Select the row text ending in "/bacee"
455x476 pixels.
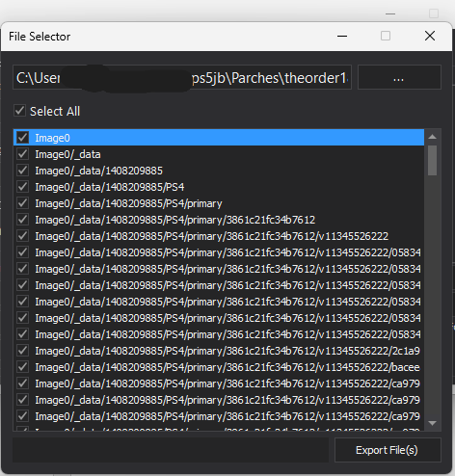point(227,367)
